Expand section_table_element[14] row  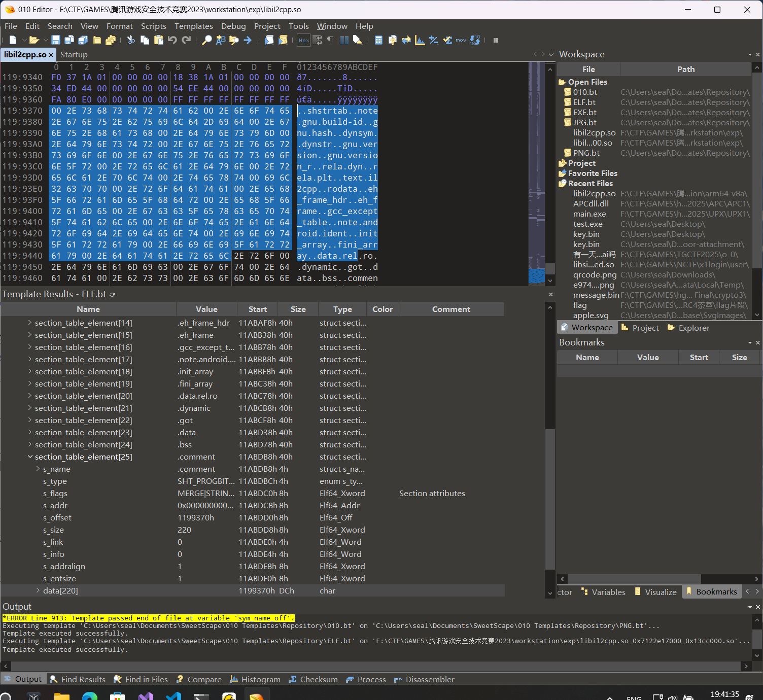pos(30,323)
